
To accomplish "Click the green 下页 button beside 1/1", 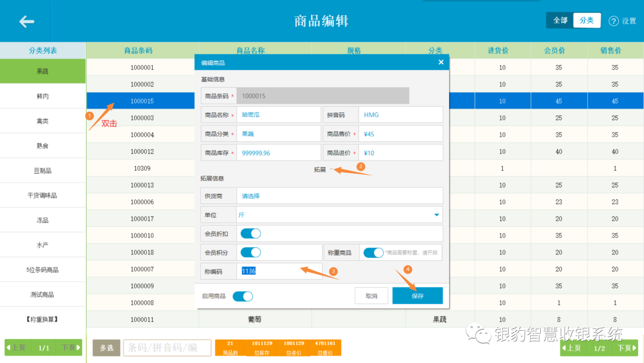I will [67, 347].
